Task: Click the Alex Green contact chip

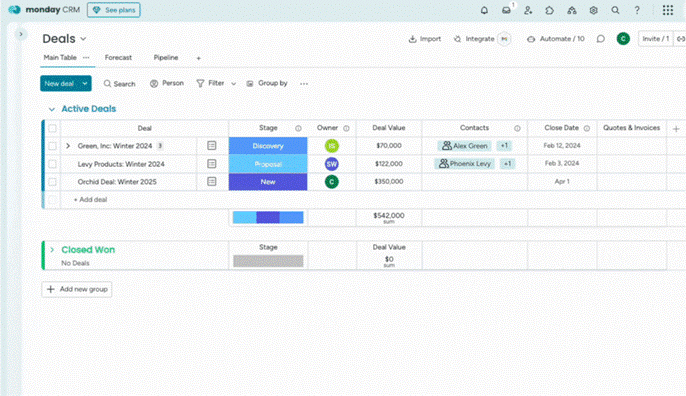Action: [x=465, y=146]
